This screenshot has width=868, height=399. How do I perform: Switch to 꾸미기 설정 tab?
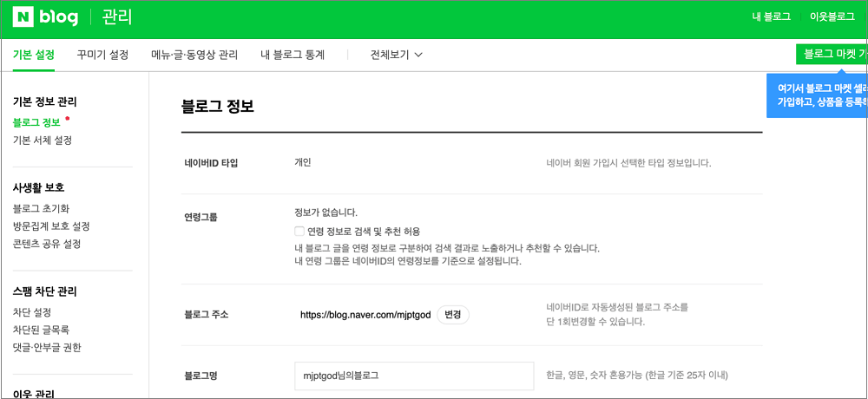click(x=102, y=55)
